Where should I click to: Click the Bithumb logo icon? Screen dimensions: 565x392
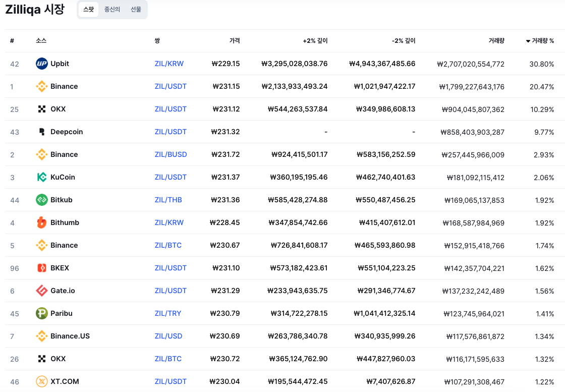(x=42, y=222)
